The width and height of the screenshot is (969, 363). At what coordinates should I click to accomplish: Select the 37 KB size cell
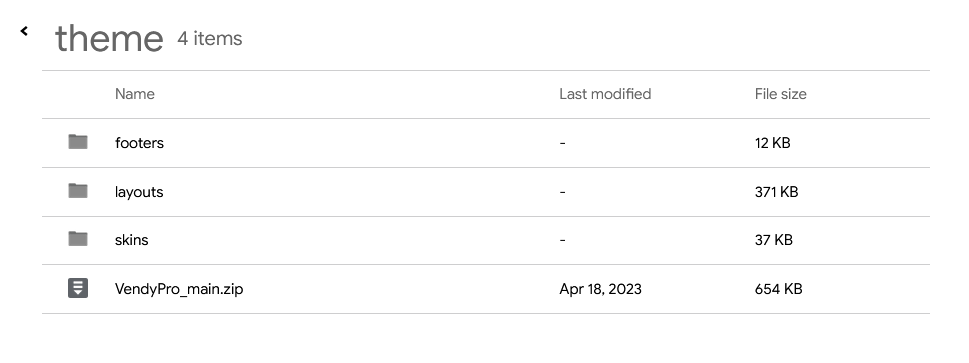coord(774,240)
